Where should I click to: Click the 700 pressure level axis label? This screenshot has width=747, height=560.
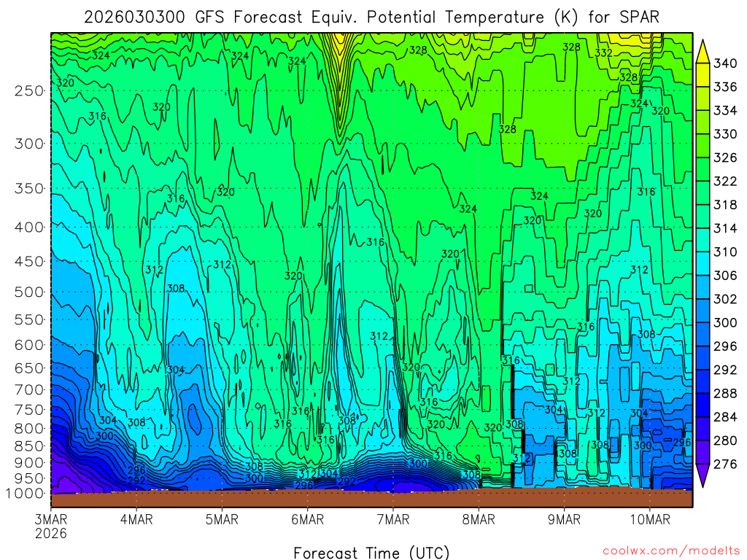tap(29, 390)
